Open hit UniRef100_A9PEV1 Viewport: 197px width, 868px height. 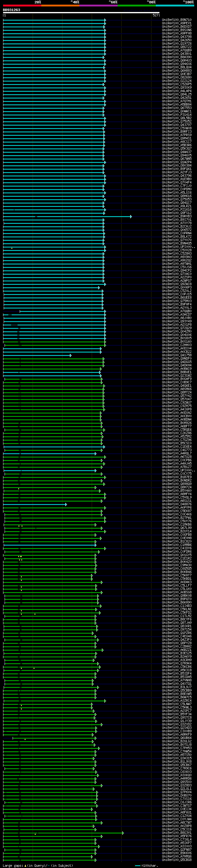(177, 23)
